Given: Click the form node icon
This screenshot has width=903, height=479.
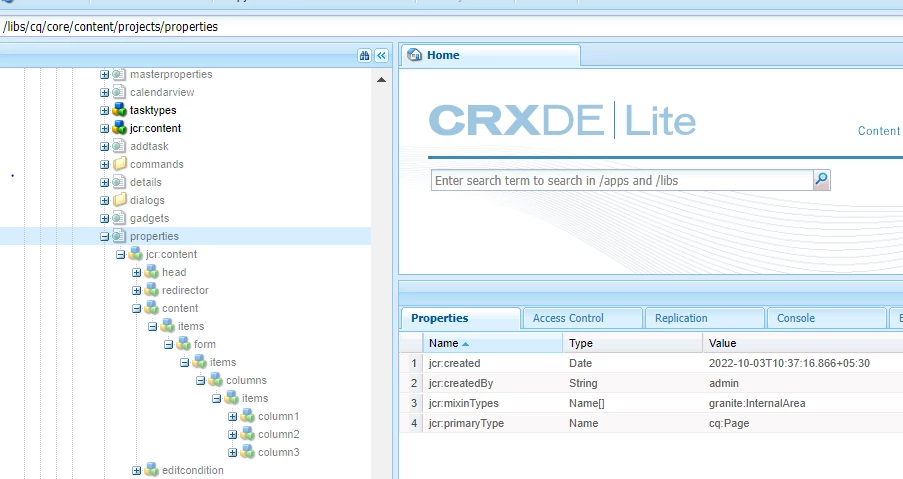Looking at the screenshot, I should (x=184, y=344).
